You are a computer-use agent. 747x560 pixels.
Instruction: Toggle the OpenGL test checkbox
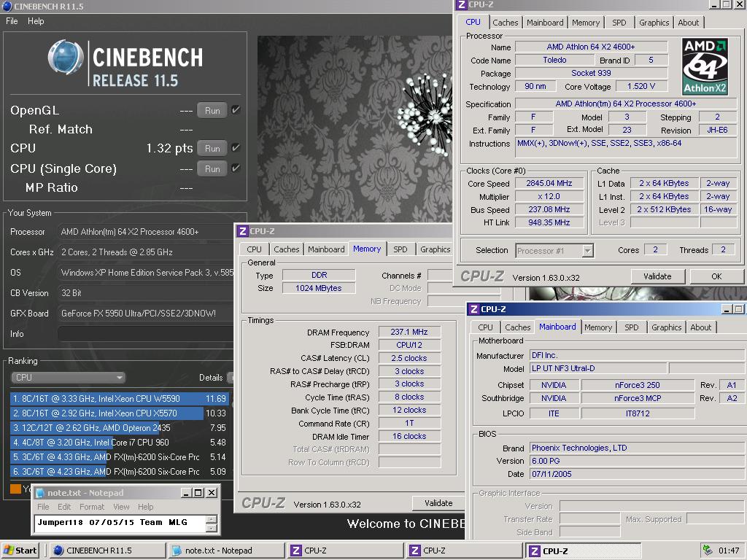point(236,109)
